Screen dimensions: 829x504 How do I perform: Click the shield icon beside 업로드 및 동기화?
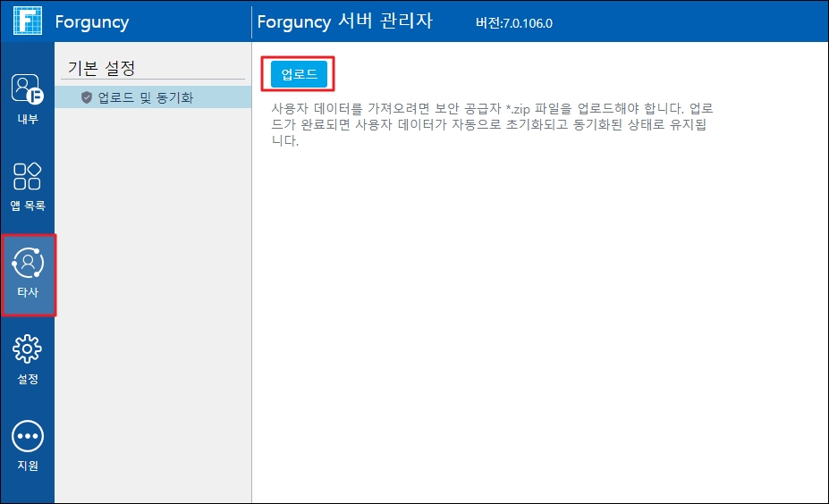click(x=87, y=97)
